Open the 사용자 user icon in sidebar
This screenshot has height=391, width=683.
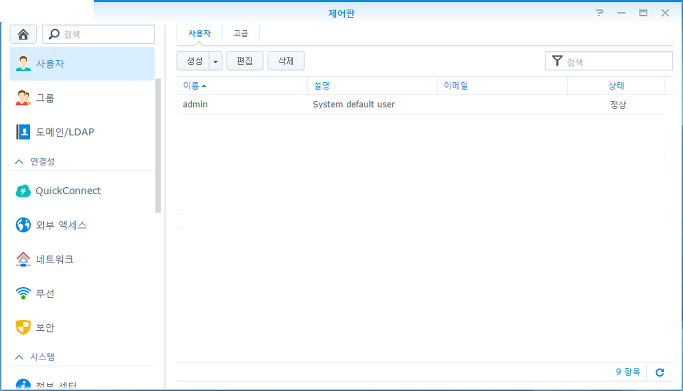tap(23, 64)
